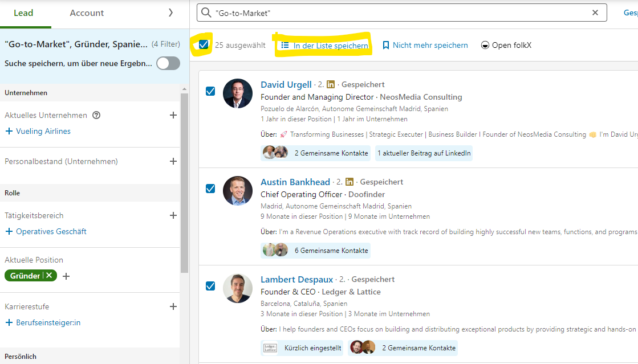Click the Ledger & Lattice logo icon
Screen dimensions: 638x364
pyautogui.click(x=270, y=347)
